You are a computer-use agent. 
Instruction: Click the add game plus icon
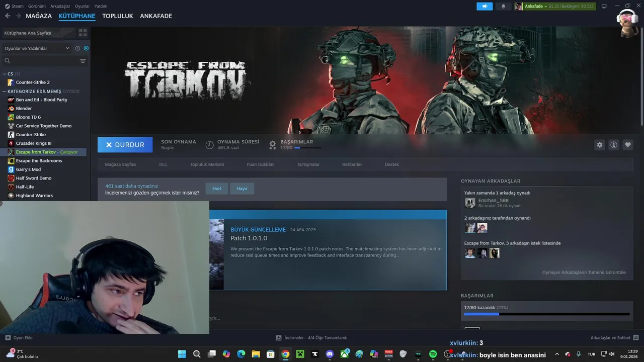[x=8, y=337]
